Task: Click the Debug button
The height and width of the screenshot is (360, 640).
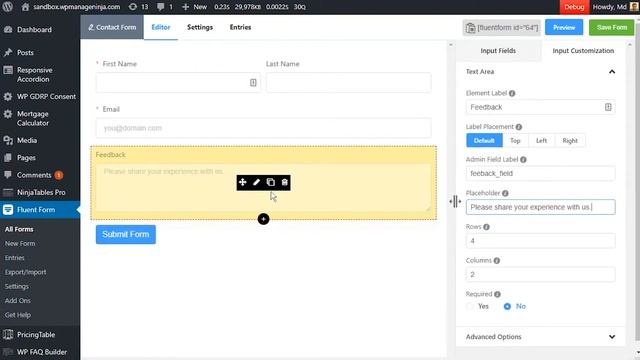Action: click(574, 7)
